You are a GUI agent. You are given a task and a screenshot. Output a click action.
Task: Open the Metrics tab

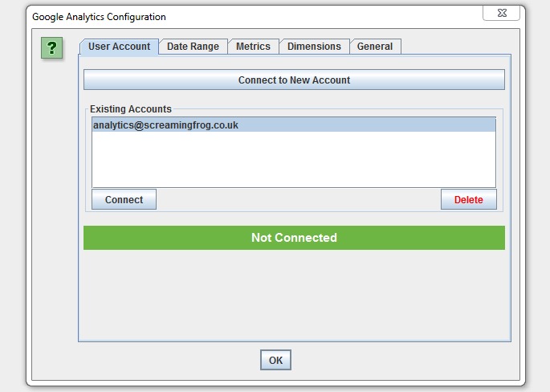tap(253, 47)
